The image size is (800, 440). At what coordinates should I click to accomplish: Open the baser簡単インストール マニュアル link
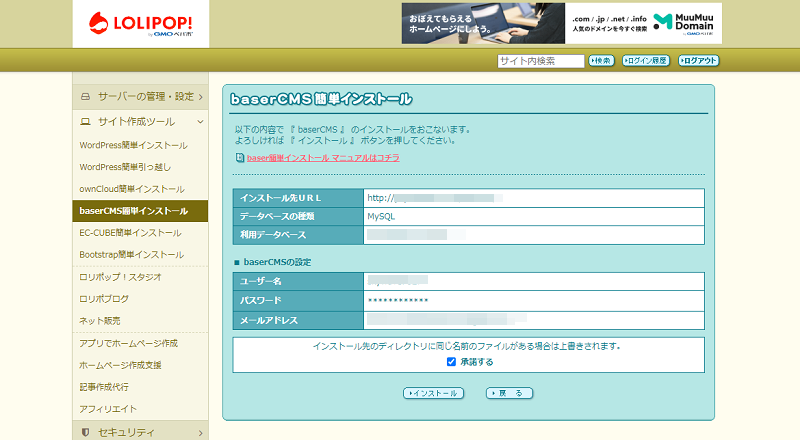pos(323,158)
